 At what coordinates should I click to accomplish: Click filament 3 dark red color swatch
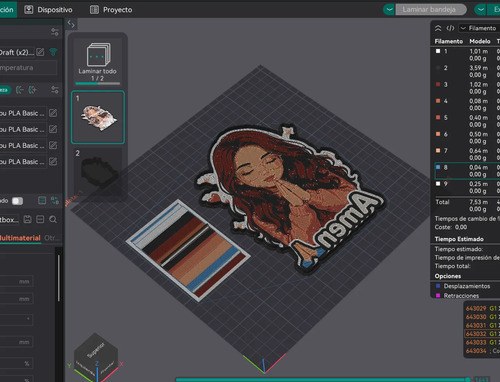point(438,84)
